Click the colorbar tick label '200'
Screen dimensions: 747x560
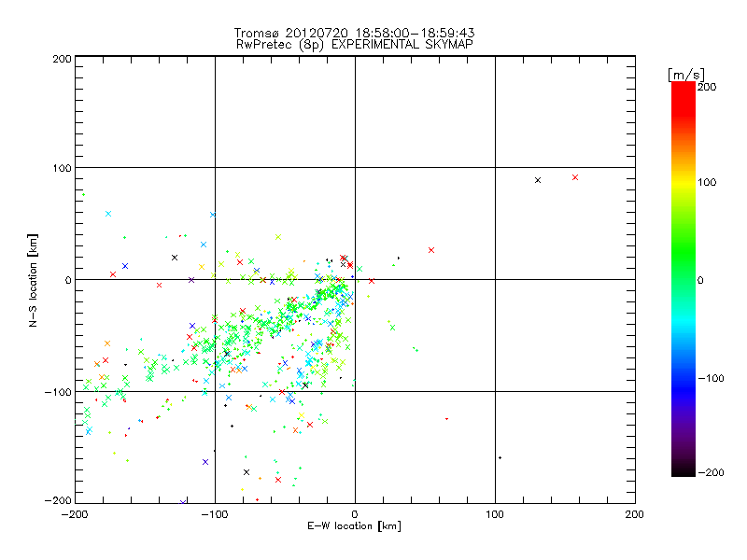[707, 87]
